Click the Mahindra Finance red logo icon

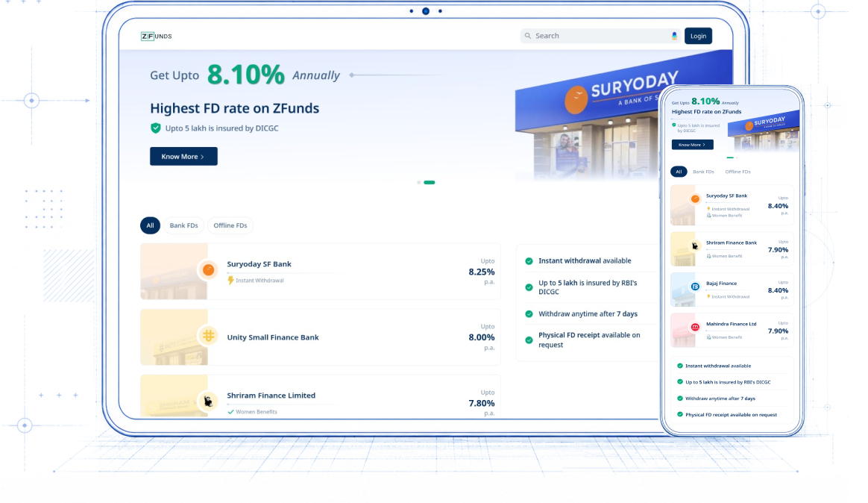click(695, 327)
